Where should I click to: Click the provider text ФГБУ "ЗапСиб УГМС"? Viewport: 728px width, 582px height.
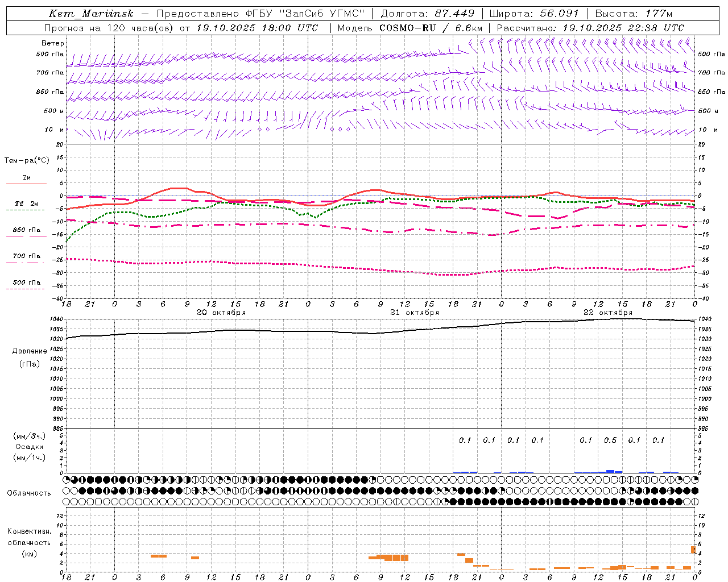tap(305, 14)
